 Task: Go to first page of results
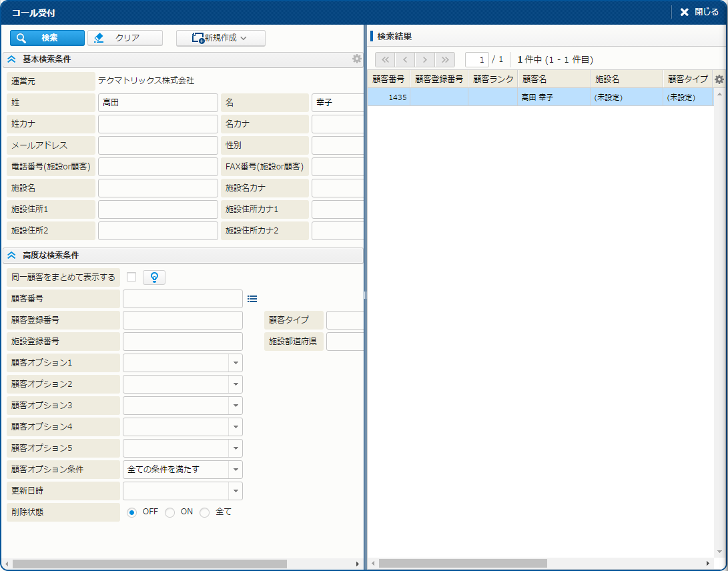[385, 59]
